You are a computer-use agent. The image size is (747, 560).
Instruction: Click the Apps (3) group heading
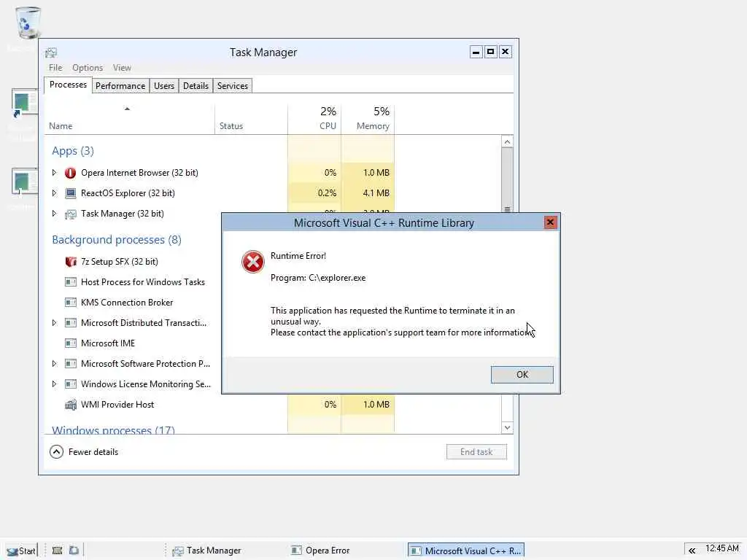click(x=73, y=151)
